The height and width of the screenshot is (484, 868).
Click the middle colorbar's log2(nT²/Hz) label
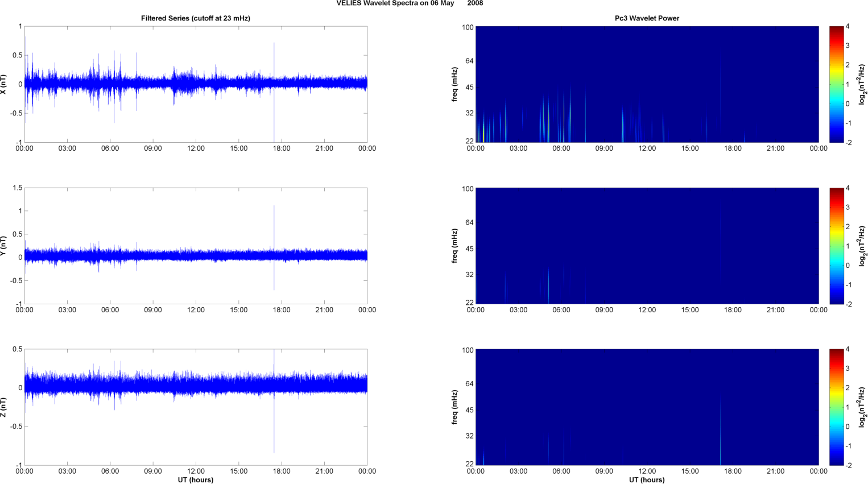862,246
